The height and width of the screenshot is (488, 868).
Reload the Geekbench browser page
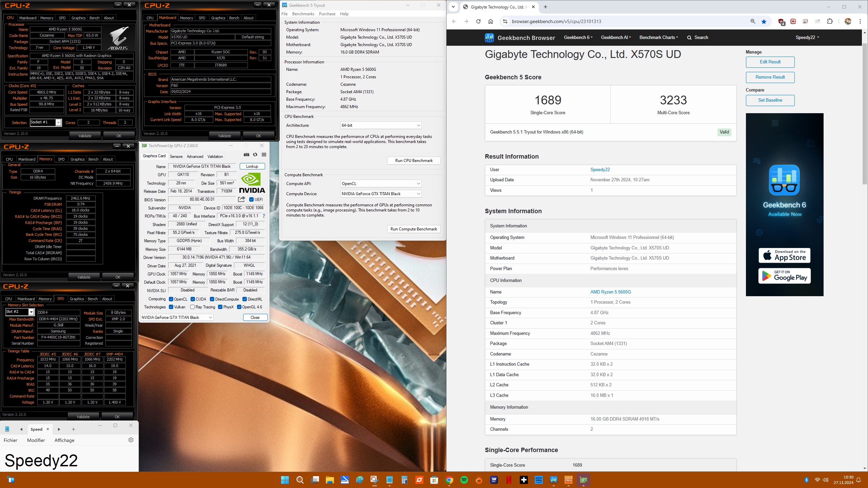coord(478,21)
